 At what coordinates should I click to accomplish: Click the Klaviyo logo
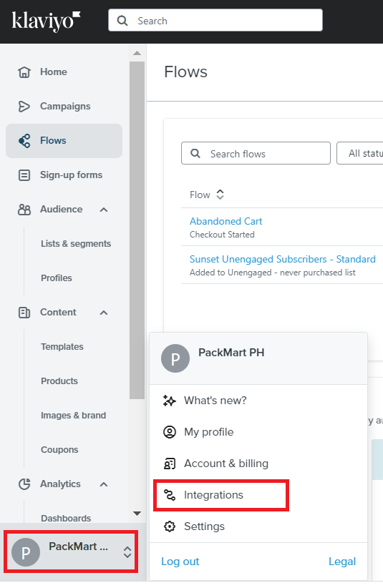(46, 21)
